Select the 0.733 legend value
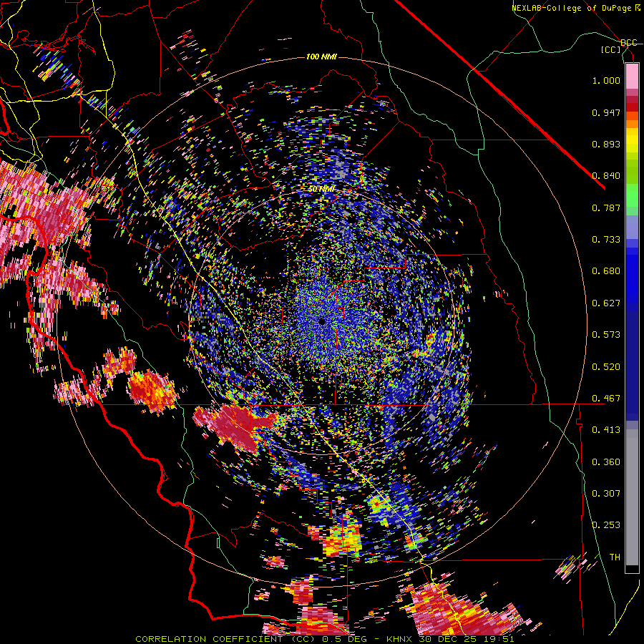Viewport: 644px width, 644px height. pos(606,240)
